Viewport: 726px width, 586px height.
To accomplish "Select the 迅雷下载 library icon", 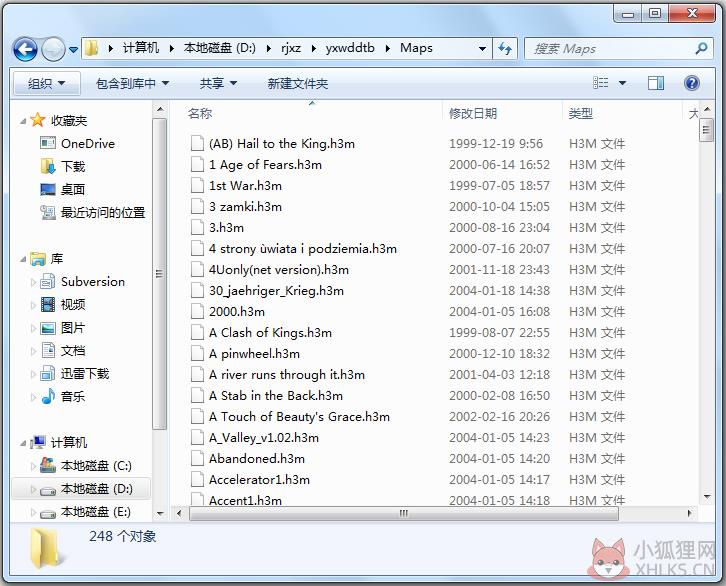I will pyautogui.click(x=48, y=373).
